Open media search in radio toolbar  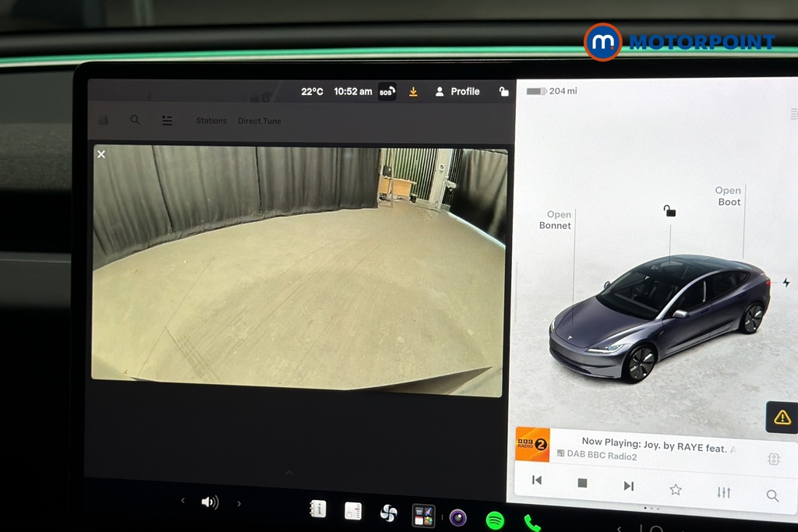[135, 119]
